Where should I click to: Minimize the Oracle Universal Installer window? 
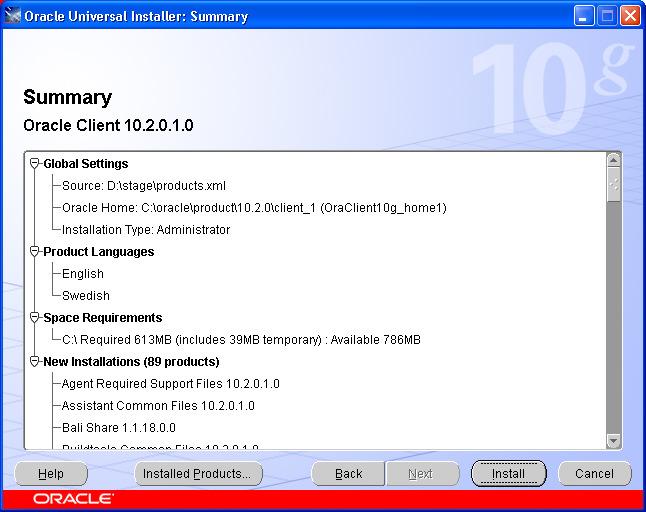point(583,16)
